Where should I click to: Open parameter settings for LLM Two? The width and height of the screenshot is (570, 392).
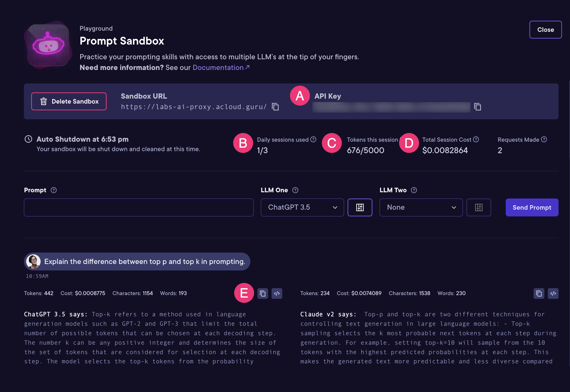[479, 207]
